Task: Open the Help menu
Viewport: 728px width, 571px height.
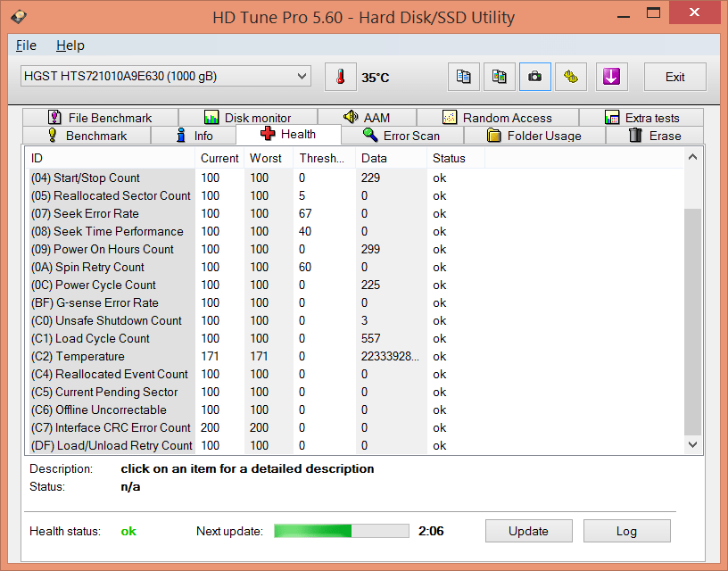Action: click(70, 46)
